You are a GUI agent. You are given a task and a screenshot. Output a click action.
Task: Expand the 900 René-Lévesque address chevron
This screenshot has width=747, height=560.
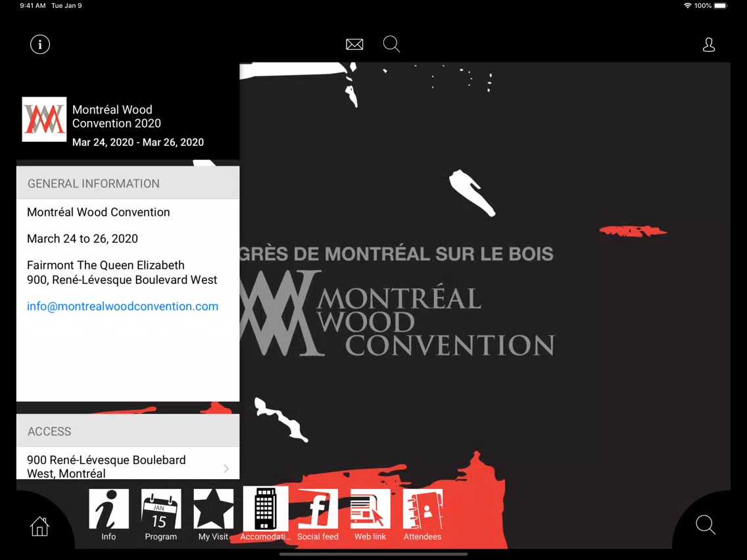point(226,469)
